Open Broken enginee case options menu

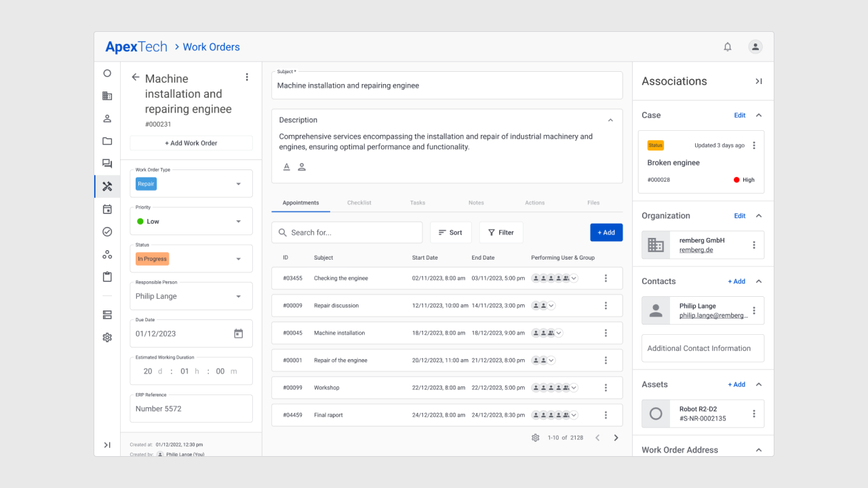click(x=754, y=146)
